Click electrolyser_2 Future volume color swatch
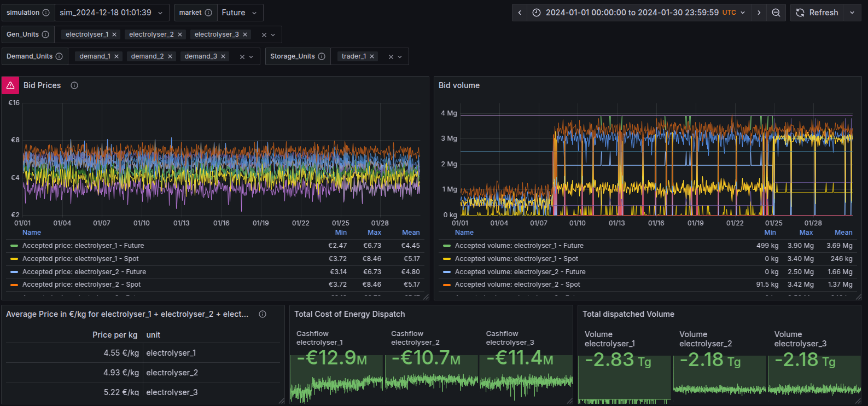Screen dimensions: 868x406 click(447, 272)
